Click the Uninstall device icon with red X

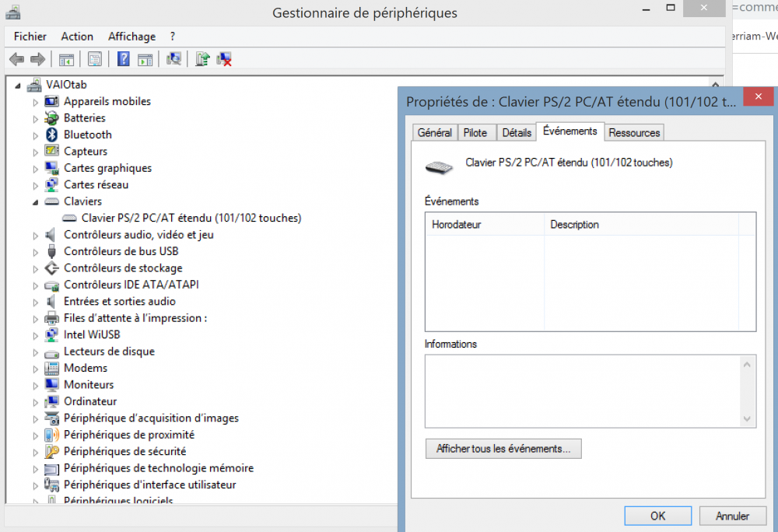pos(224,59)
